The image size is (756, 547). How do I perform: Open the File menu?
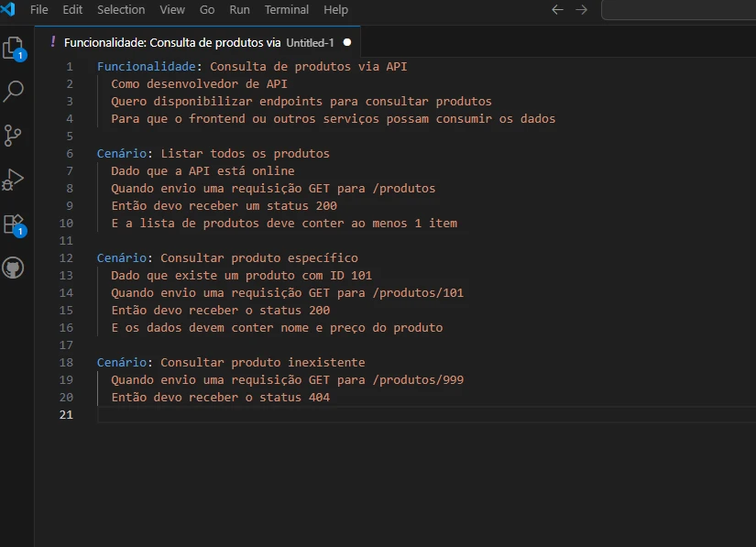pos(39,10)
